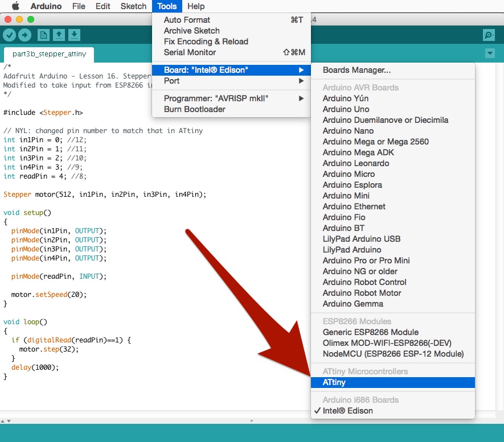Screen dimensions: 504x442
Task: Select the checked Intel Edison board
Action: (393, 411)
